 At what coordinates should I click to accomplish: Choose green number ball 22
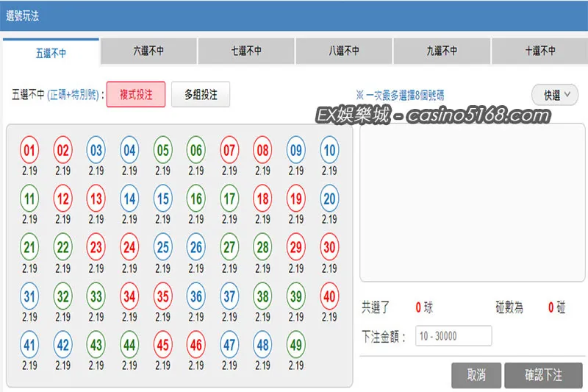62,247
